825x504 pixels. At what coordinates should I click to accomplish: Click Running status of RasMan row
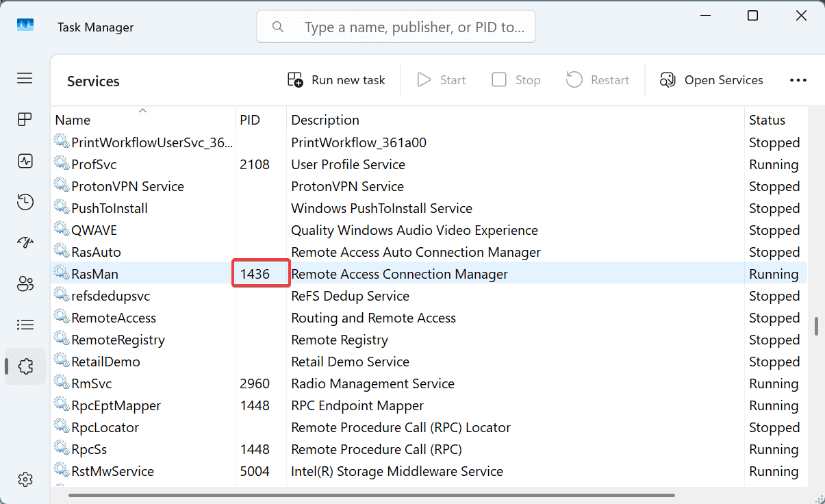coord(774,274)
